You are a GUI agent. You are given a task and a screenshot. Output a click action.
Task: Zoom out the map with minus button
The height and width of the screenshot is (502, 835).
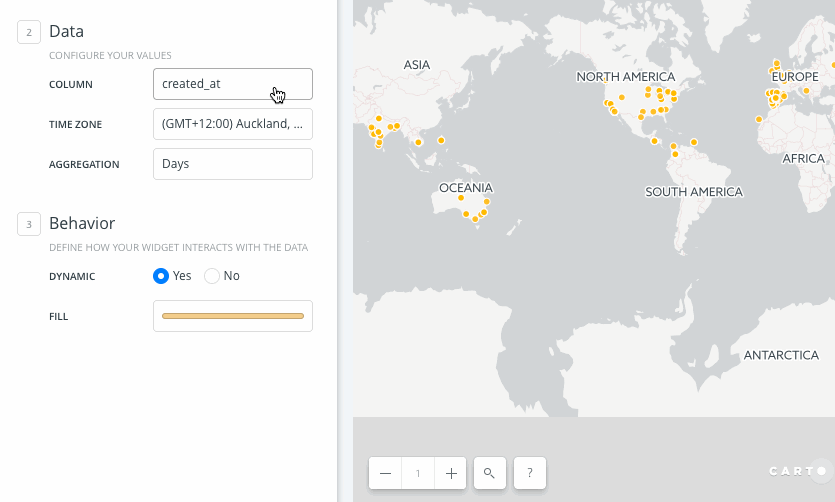(x=386, y=473)
